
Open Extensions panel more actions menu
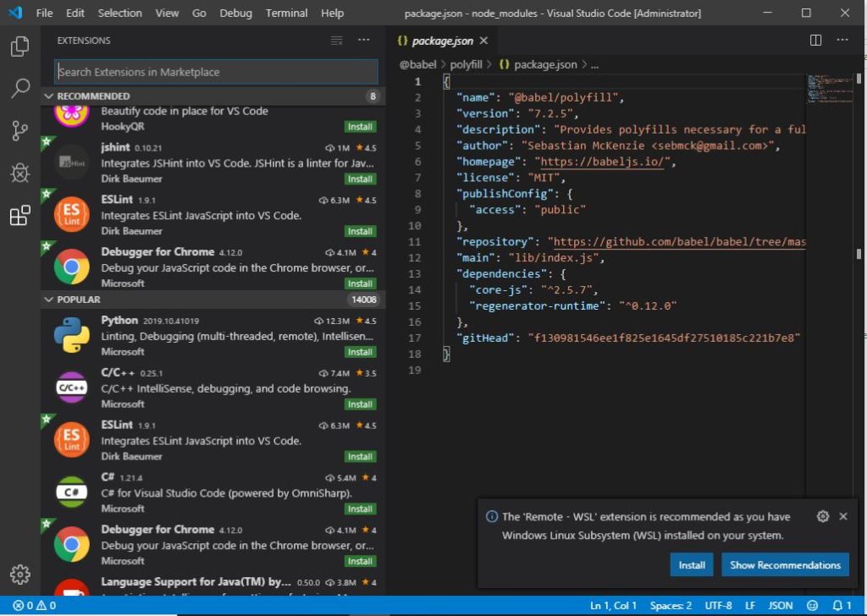point(364,40)
